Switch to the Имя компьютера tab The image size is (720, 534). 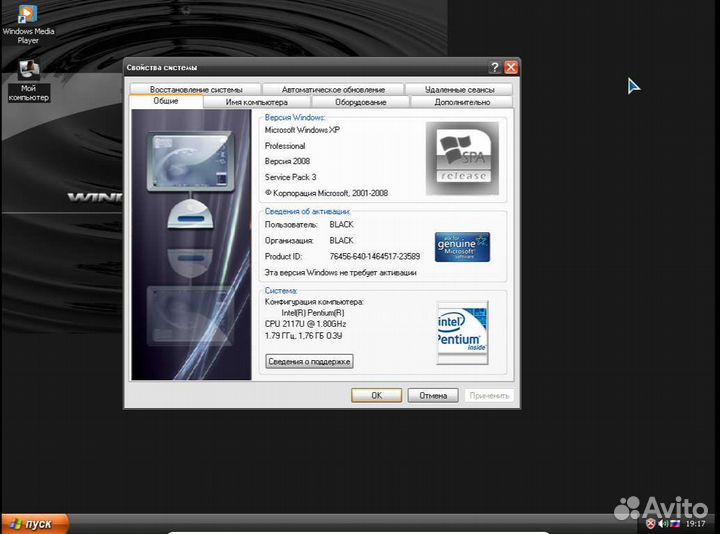coord(257,102)
